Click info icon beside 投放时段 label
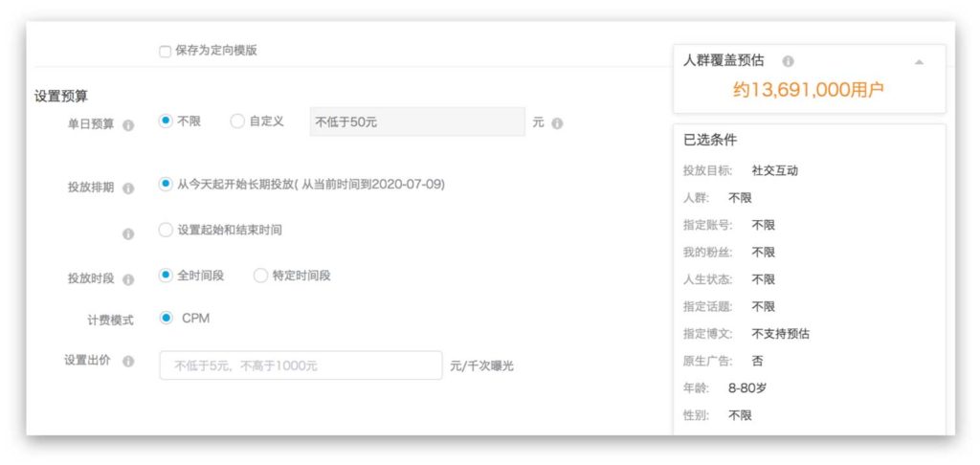The width and height of the screenshot is (980, 465). pos(128,279)
